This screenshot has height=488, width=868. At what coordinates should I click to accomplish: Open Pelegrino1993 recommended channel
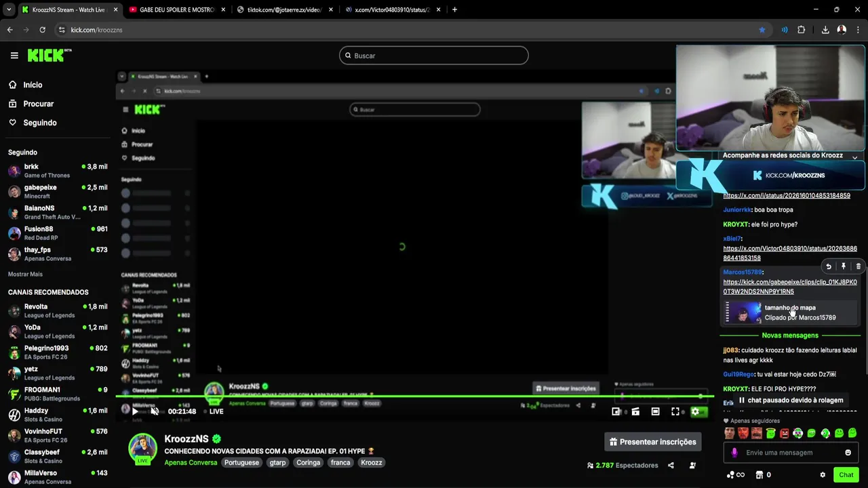tap(58, 352)
